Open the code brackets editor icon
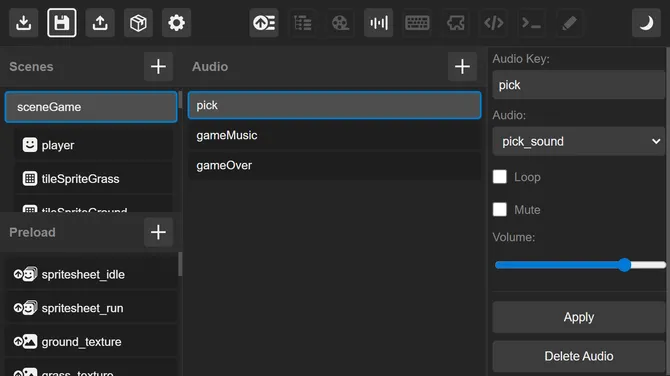The image size is (670, 376). click(x=494, y=23)
